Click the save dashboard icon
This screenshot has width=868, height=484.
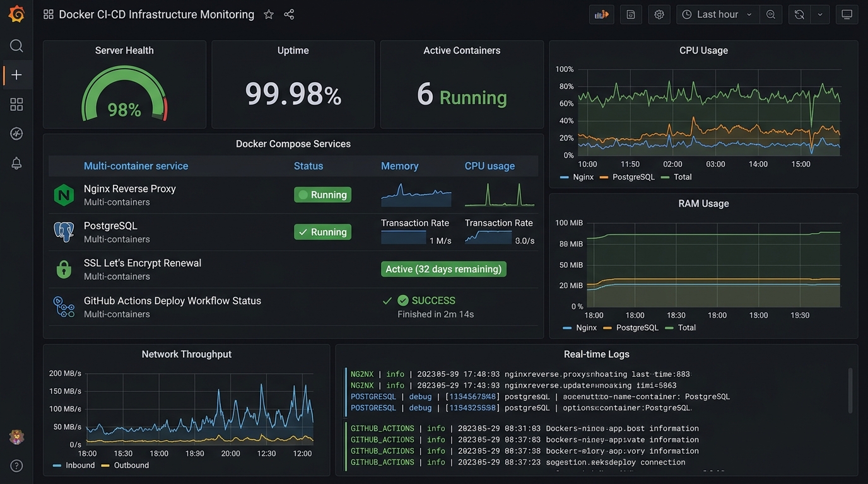pos(631,14)
